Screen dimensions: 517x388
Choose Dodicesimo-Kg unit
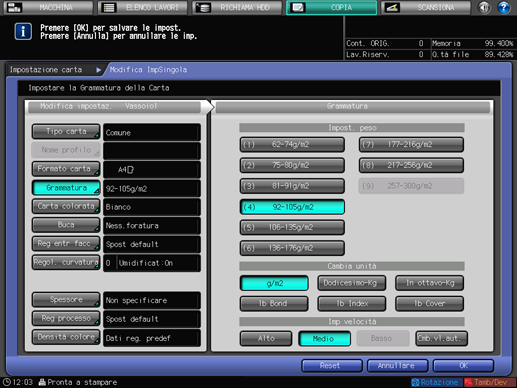tap(352, 283)
